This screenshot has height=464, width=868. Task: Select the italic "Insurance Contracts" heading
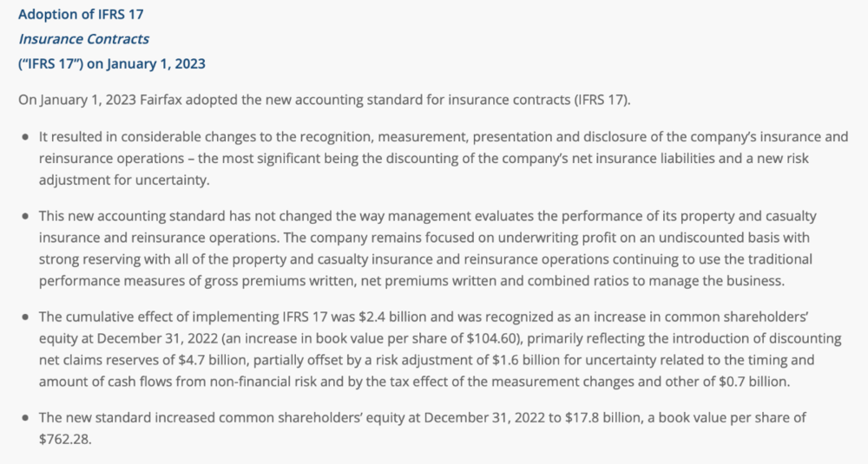83,39
